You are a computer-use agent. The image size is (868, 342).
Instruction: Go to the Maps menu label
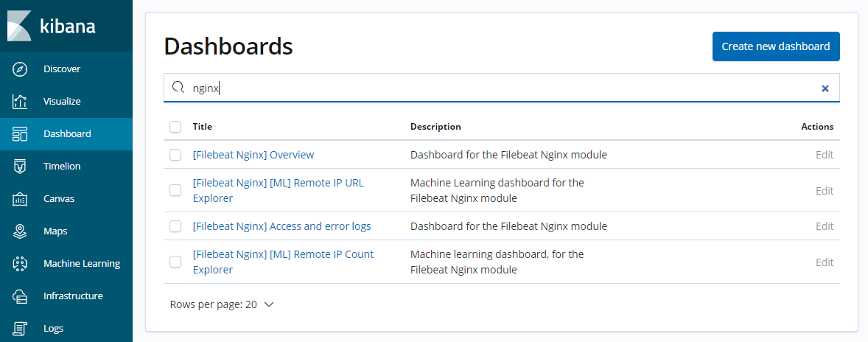55,231
